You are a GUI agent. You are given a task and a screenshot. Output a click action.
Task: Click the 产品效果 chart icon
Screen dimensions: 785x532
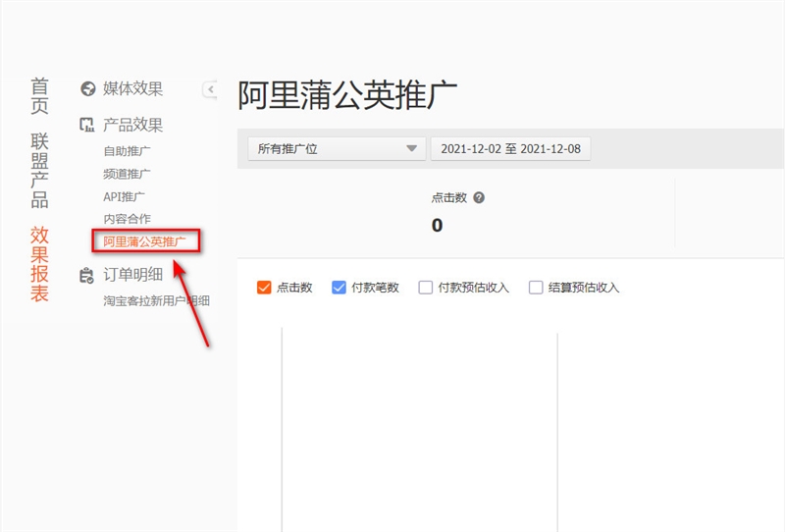click(86, 125)
